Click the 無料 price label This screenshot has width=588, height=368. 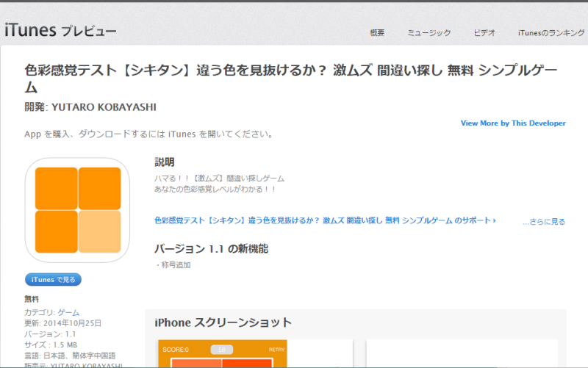click(32, 299)
